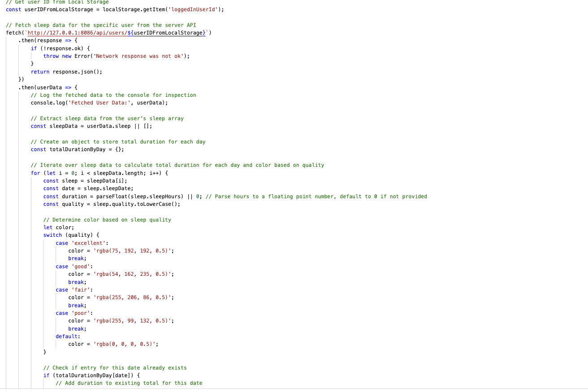The width and height of the screenshot is (588, 392).
Task: Click the trailing comment 'Parse hours to a floating point number'
Action: coord(316,196)
